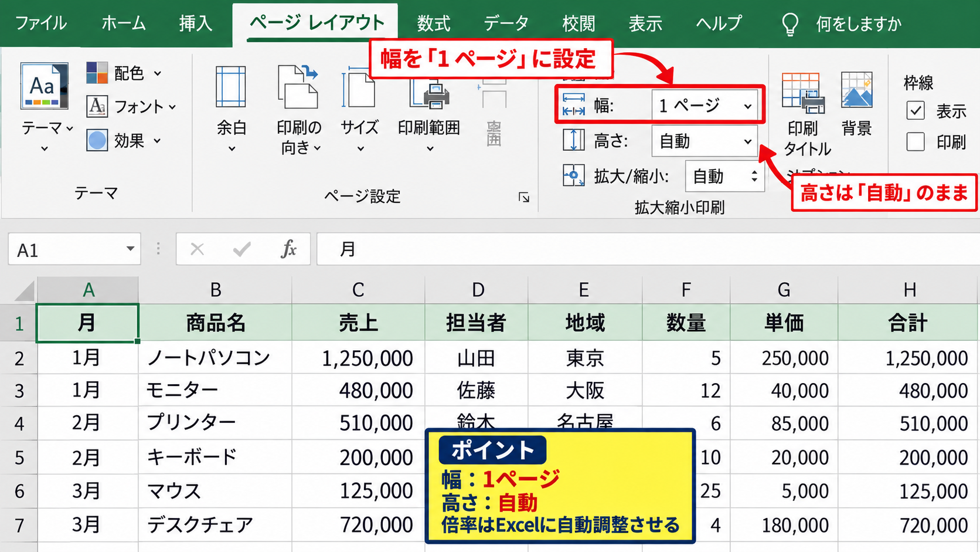Select the 商品名 header cell
Image resolution: width=980 pixels, height=552 pixels.
[x=215, y=322]
